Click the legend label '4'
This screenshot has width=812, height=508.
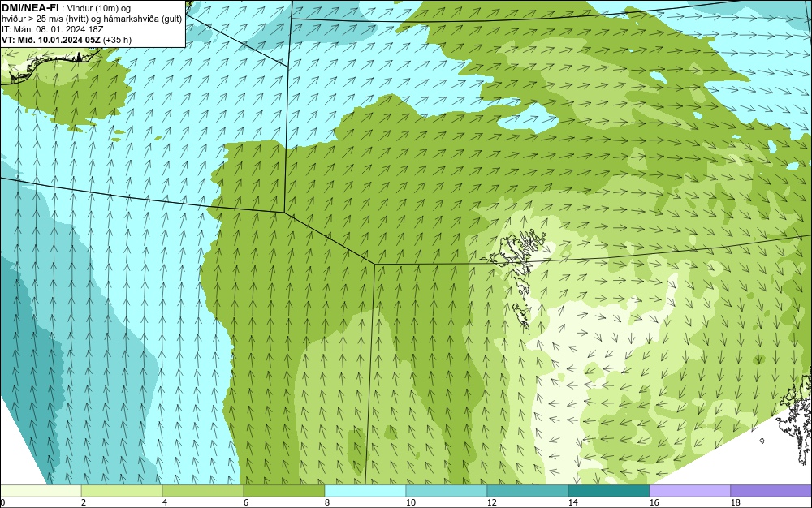pyautogui.click(x=165, y=502)
